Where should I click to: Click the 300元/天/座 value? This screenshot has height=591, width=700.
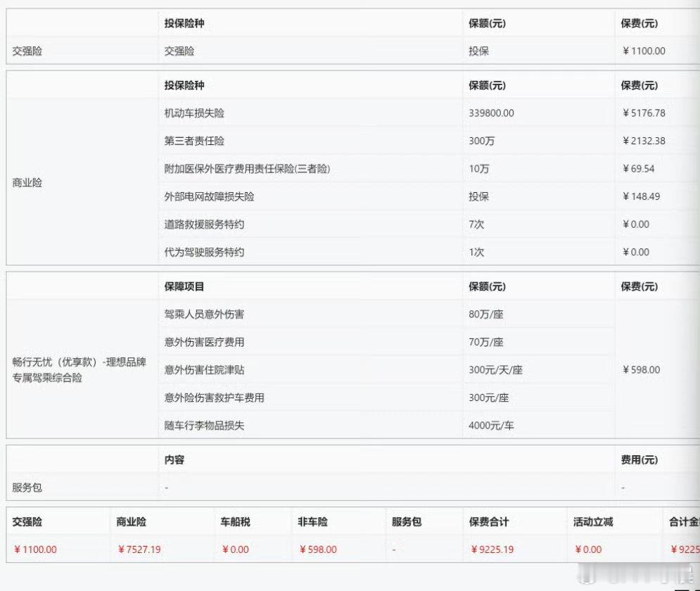pyautogui.click(x=495, y=369)
